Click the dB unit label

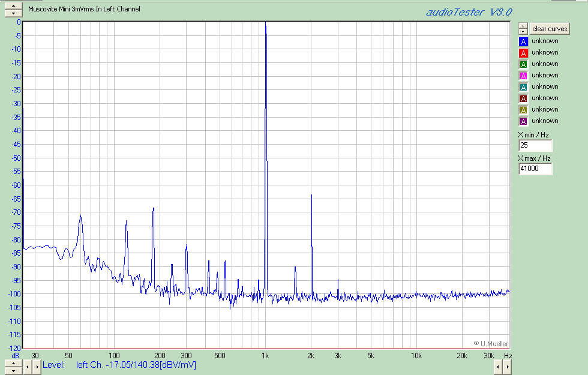pyautogui.click(x=15, y=355)
